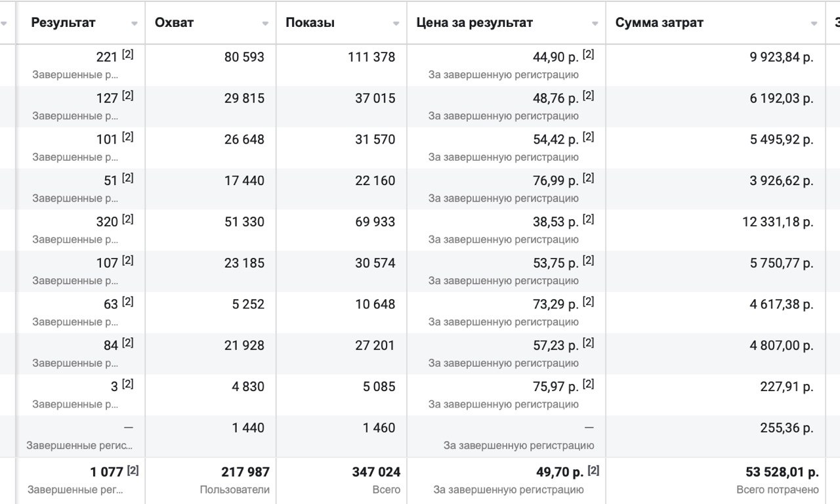840x504 pixels.
Task: Open the Цена за результат column dropdown arrow
Action: (x=595, y=24)
